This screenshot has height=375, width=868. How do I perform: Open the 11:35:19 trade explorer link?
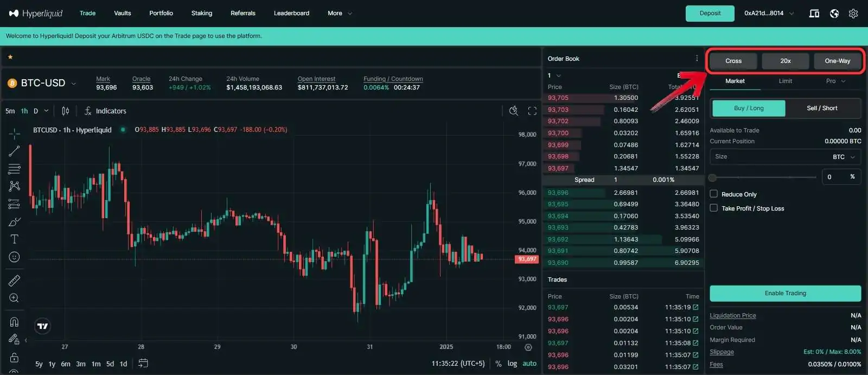pyautogui.click(x=695, y=307)
